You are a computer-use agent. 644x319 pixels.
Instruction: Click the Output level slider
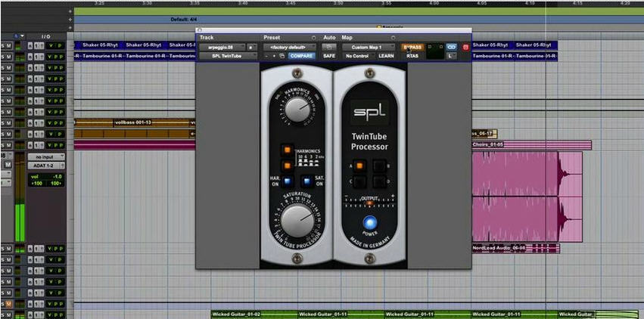pyautogui.click(x=369, y=203)
